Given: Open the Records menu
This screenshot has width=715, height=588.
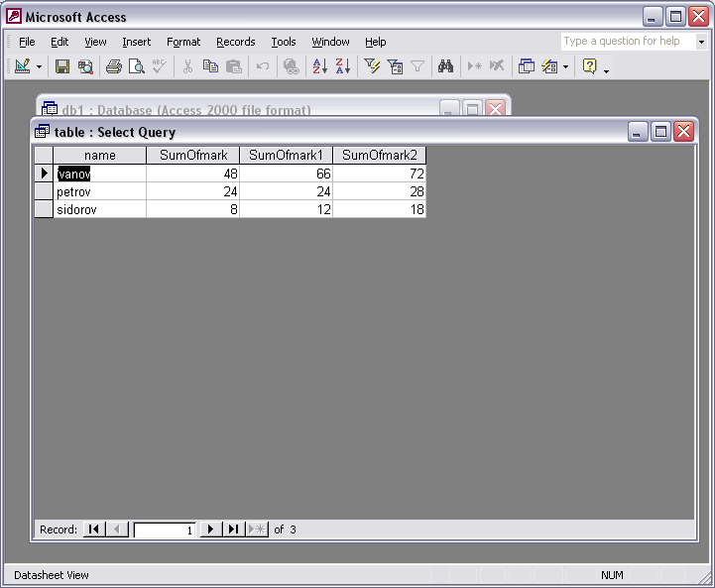Looking at the screenshot, I should 235,42.
